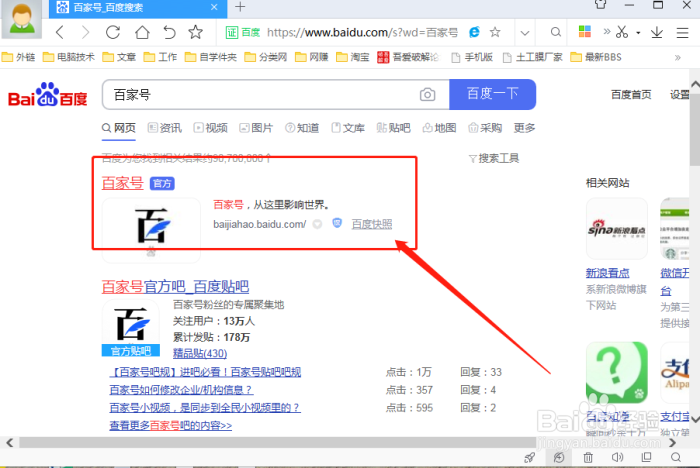Open the 自学件夹 bookmark folder
700x468 pixels.
coord(211,57)
